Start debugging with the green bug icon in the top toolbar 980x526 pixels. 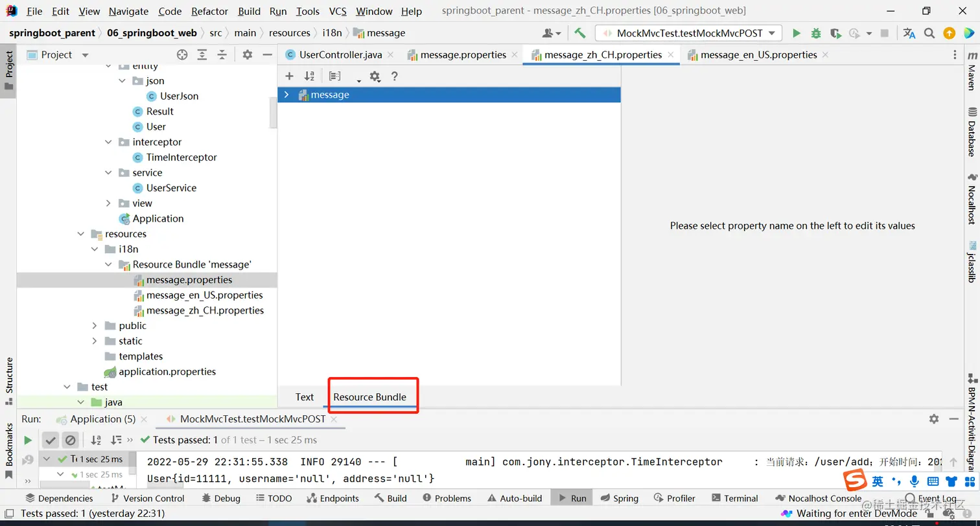(816, 33)
